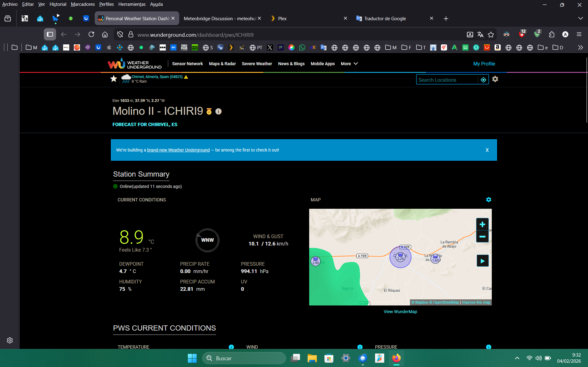Open the Marcadores menu
Image resolution: width=588 pixels, height=367 pixels.
tap(82, 4)
